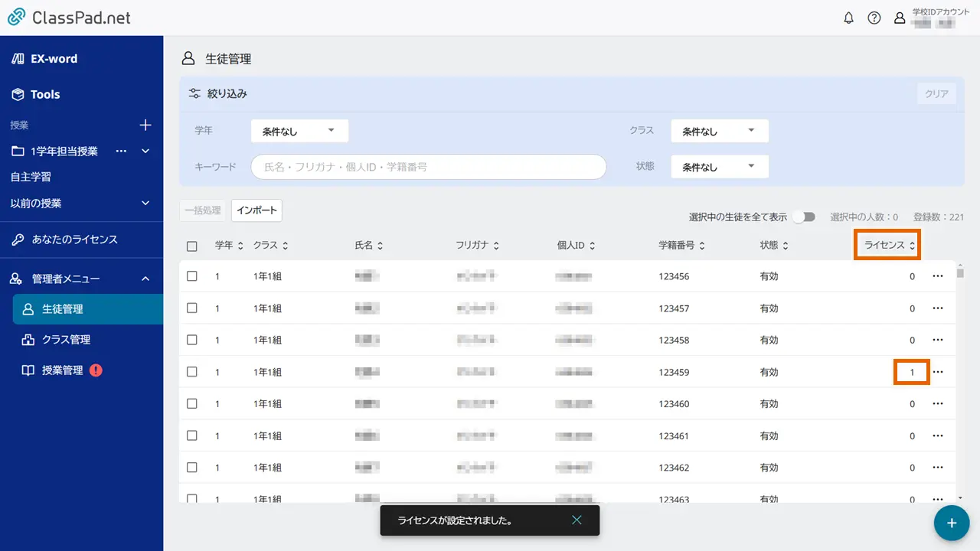
Task: Open the ••• menu next to 1学年担当授業
Action: [121, 151]
